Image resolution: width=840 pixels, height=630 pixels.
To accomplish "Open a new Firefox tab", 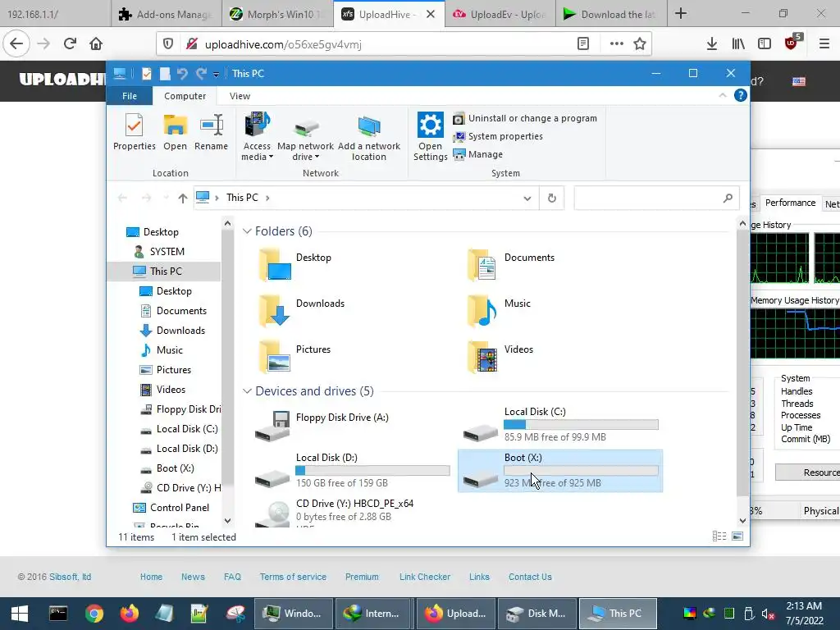I will [681, 14].
